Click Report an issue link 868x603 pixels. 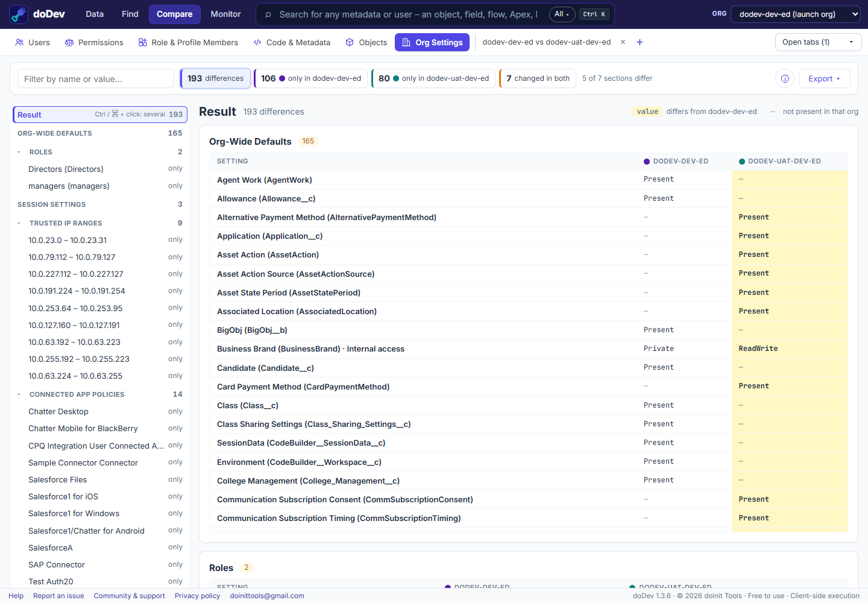point(58,596)
